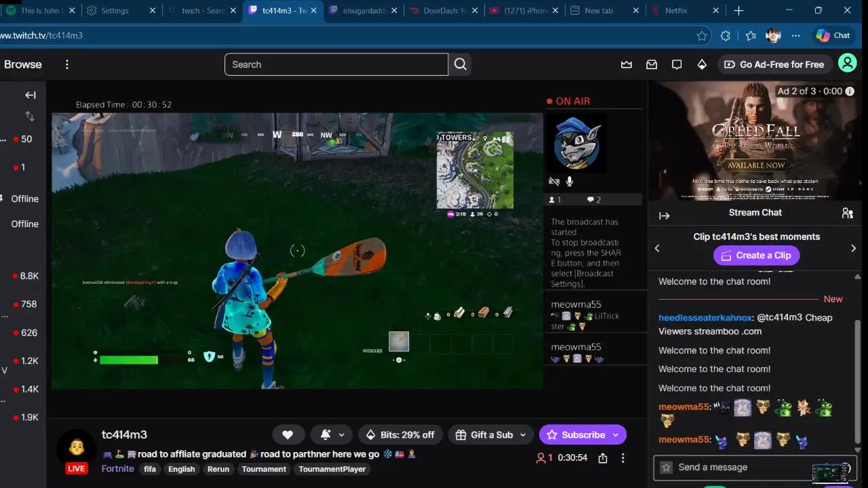The height and width of the screenshot is (488, 868).
Task: Open the Twitch Prime loot crown icon
Action: (x=627, y=64)
